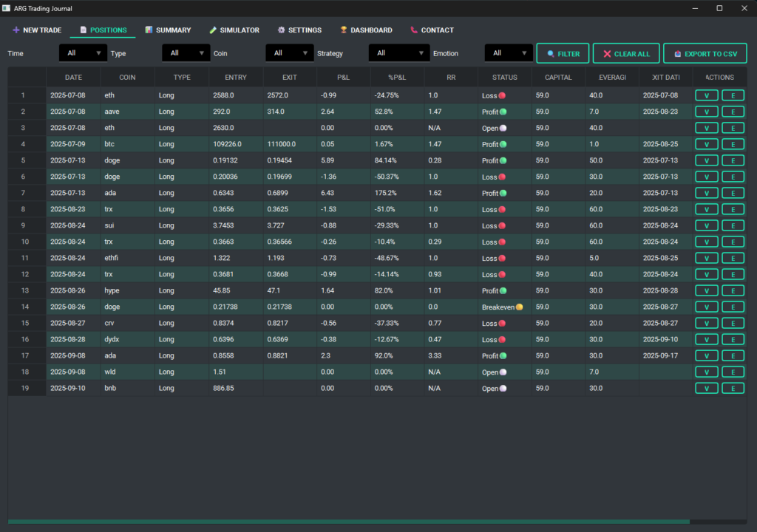Viewport: 757px width, 532px height.
Task: Expand the Time filter dropdown
Action: coord(84,53)
